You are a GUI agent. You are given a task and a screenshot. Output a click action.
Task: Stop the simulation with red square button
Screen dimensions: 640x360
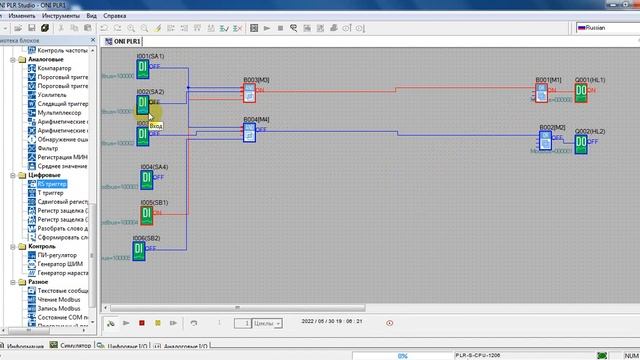click(x=142, y=323)
